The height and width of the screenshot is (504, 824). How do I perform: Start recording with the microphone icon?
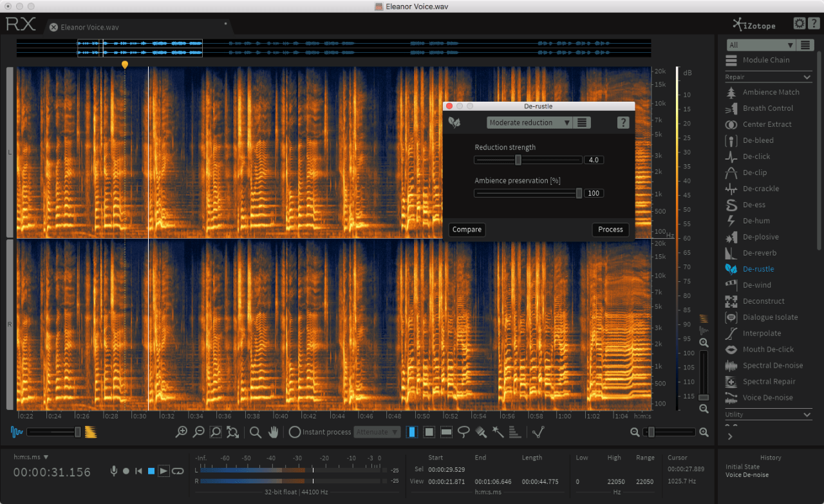114,471
